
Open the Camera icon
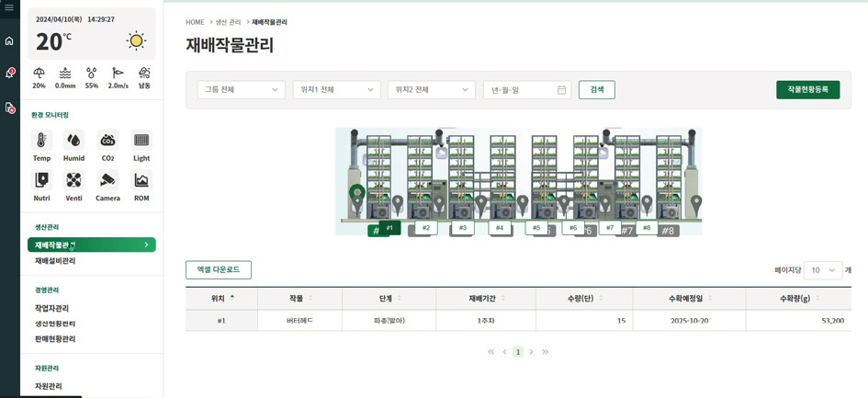pyautogui.click(x=108, y=180)
